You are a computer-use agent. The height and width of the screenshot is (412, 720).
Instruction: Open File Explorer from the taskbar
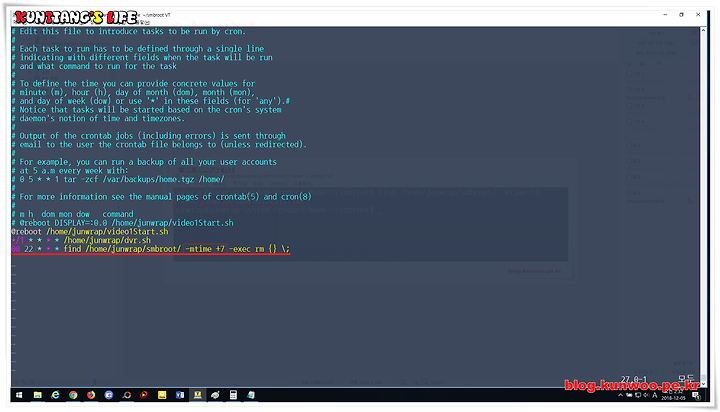[x=38, y=395]
